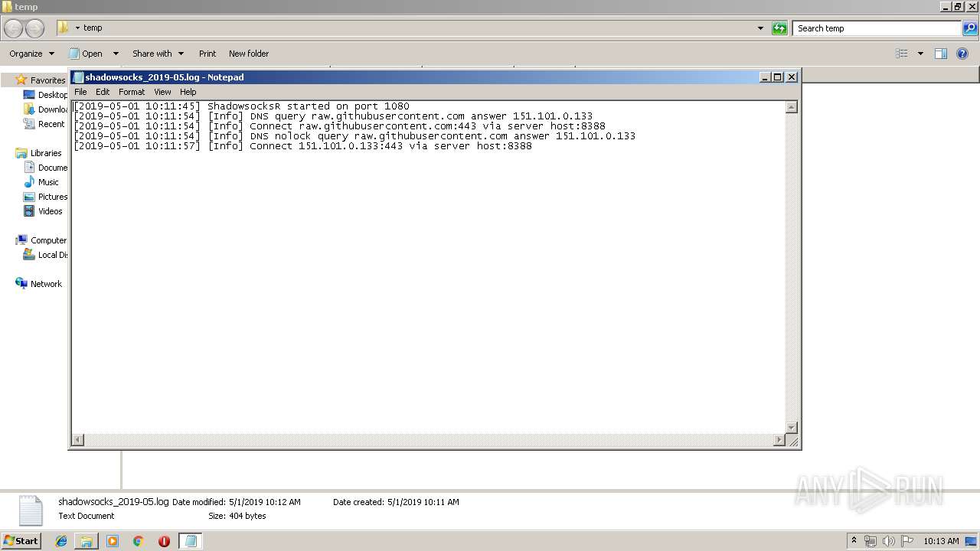Click Action Center flag tray icon

coord(907,541)
